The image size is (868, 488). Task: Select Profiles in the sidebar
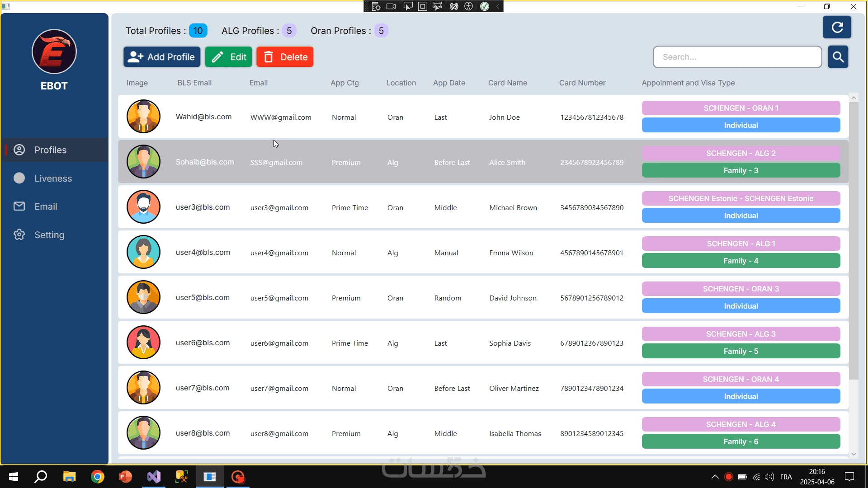[50, 150]
